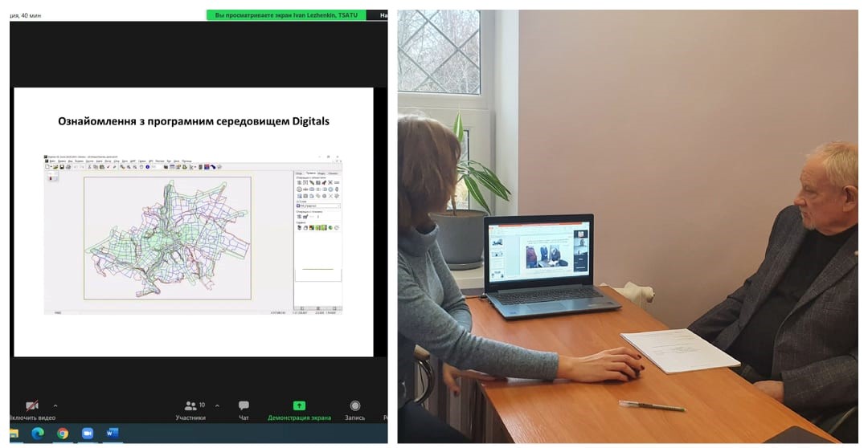Open Microsoft Word from the taskbar
868x448 pixels.
click(x=113, y=433)
